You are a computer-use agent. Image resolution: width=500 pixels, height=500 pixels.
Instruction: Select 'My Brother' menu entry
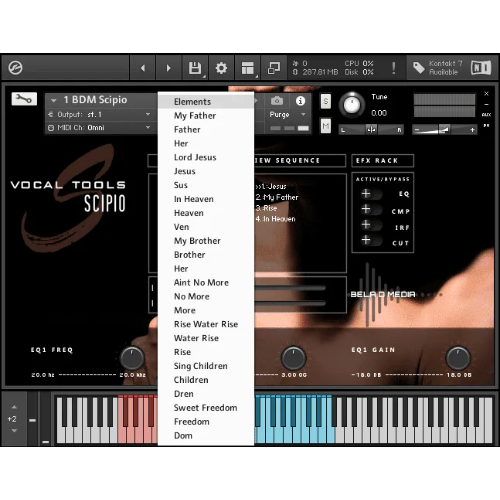(x=206, y=241)
